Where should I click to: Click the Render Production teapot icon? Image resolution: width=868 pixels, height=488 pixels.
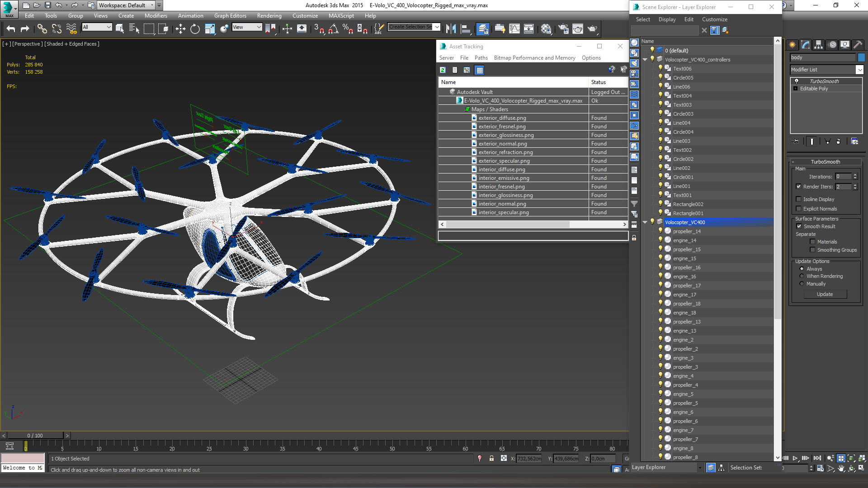tap(592, 29)
